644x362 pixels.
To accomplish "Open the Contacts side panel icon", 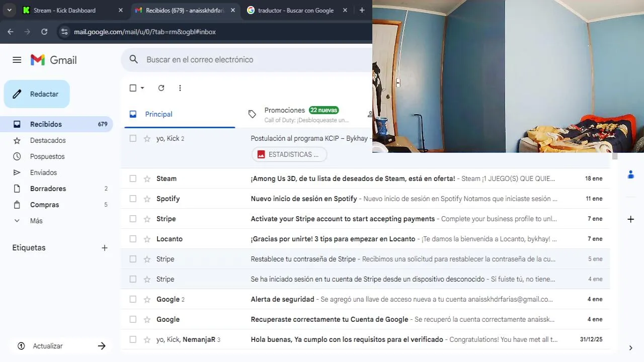I will click(x=631, y=174).
